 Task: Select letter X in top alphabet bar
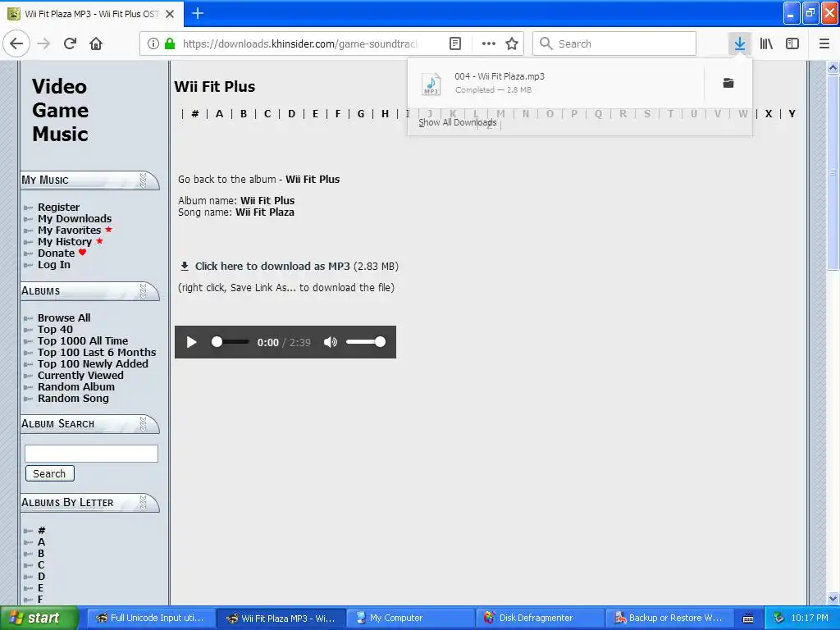coord(768,113)
